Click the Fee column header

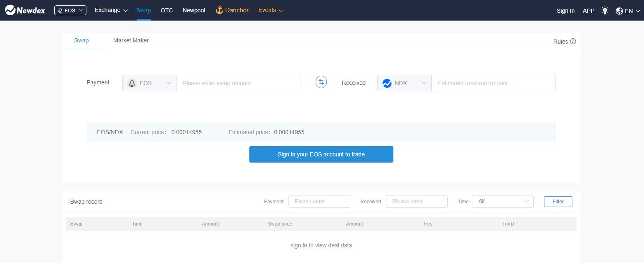(x=428, y=224)
